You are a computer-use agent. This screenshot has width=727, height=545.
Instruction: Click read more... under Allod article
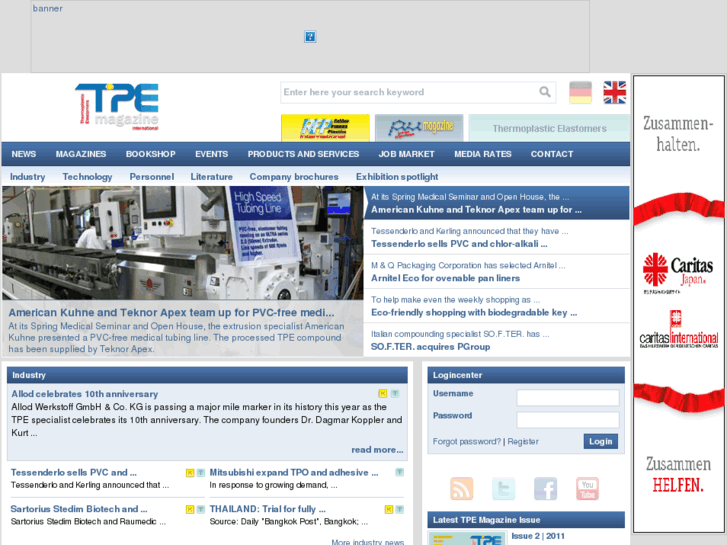[x=377, y=449]
